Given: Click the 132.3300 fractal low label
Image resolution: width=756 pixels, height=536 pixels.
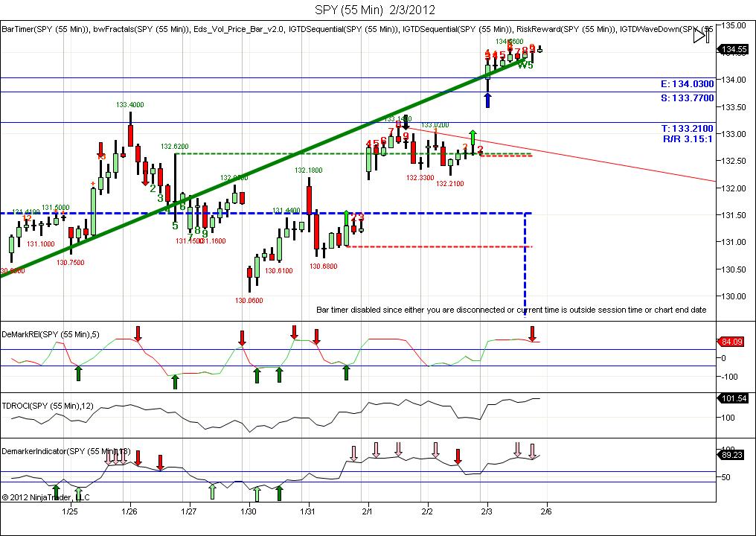Looking at the screenshot, I should pyautogui.click(x=420, y=177).
